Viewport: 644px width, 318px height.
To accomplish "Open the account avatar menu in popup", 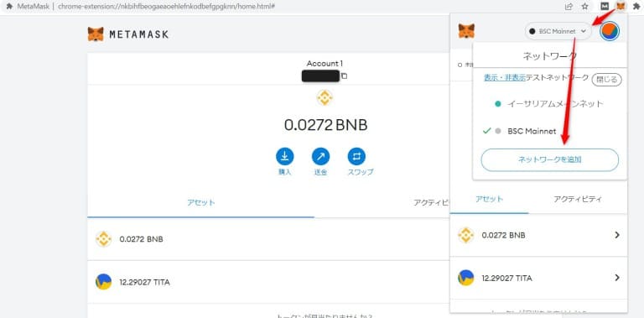I will click(x=610, y=31).
